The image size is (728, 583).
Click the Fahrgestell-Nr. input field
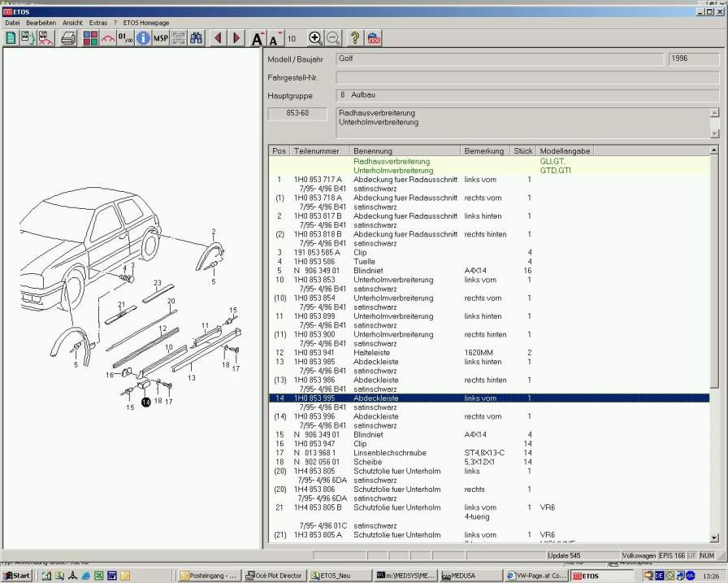point(526,78)
